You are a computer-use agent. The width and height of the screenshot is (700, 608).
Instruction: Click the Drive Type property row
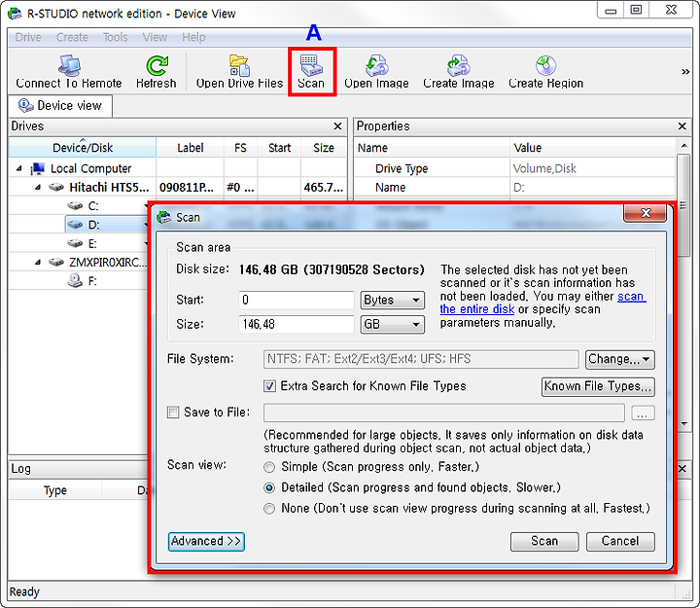[514, 168]
